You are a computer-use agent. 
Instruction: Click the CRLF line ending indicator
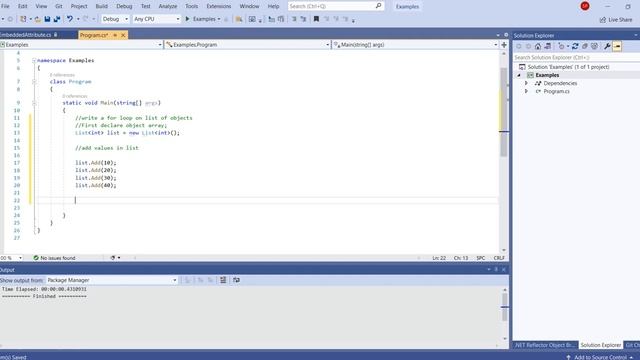(499, 258)
